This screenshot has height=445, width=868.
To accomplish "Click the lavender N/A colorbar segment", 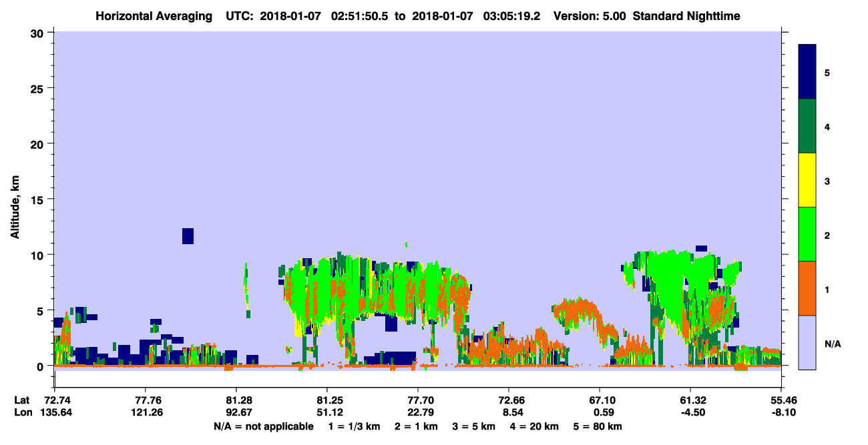I will click(807, 342).
